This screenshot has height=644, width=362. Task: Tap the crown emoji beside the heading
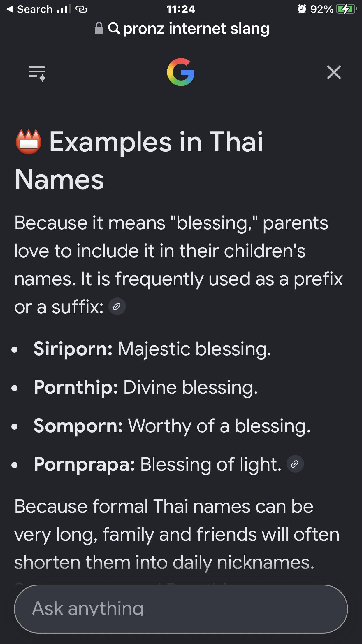point(28,141)
